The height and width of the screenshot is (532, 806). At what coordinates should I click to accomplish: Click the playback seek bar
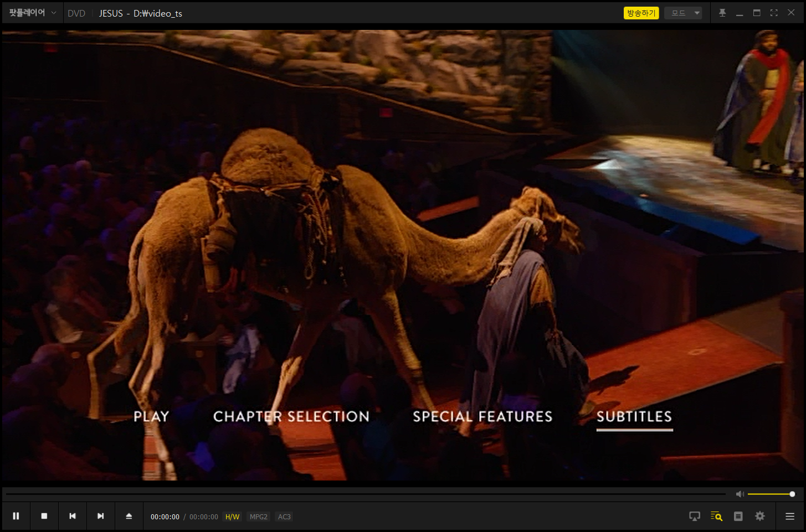[366, 494]
